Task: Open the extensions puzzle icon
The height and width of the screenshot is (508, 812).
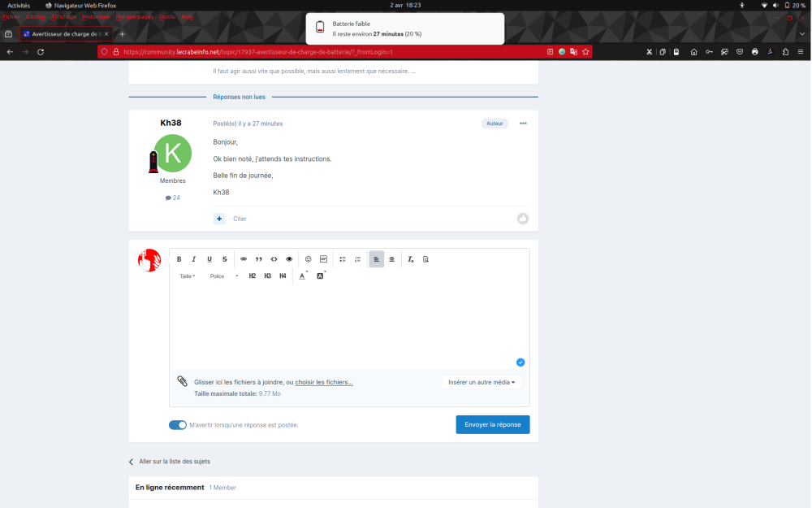Action: click(785, 52)
